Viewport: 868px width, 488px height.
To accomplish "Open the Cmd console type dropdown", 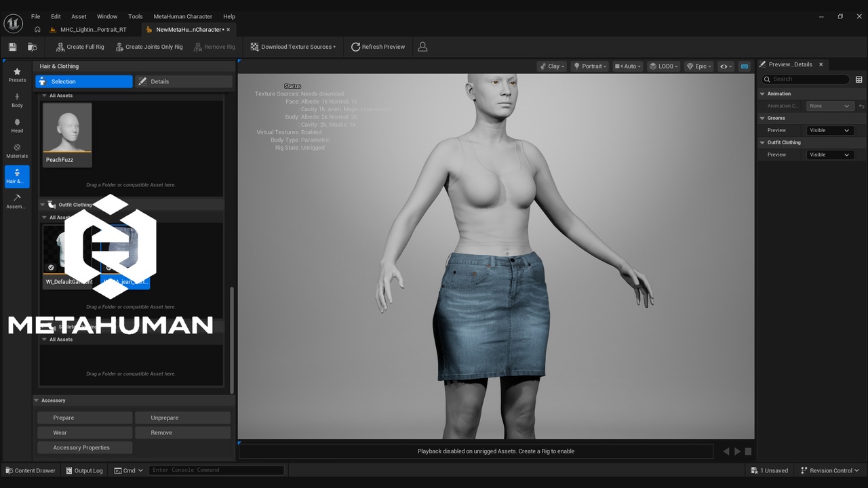I will click(128, 470).
